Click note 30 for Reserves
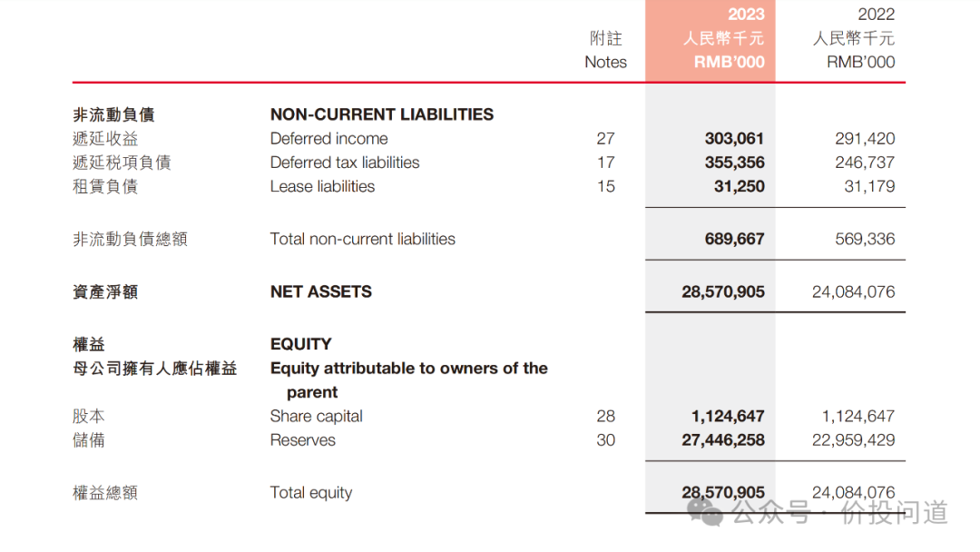 click(605, 440)
